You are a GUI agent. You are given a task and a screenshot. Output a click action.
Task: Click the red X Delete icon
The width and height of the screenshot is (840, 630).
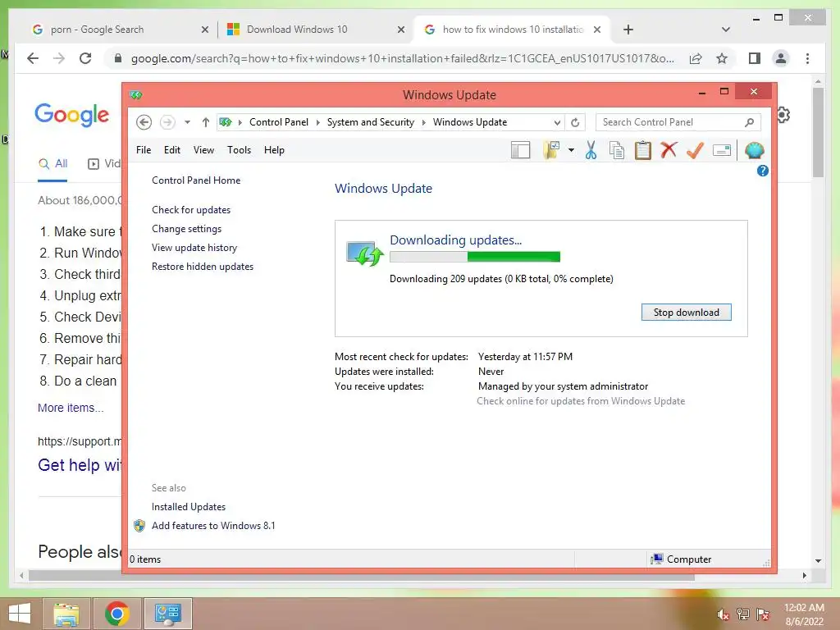pyautogui.click(x=669, y=150)
